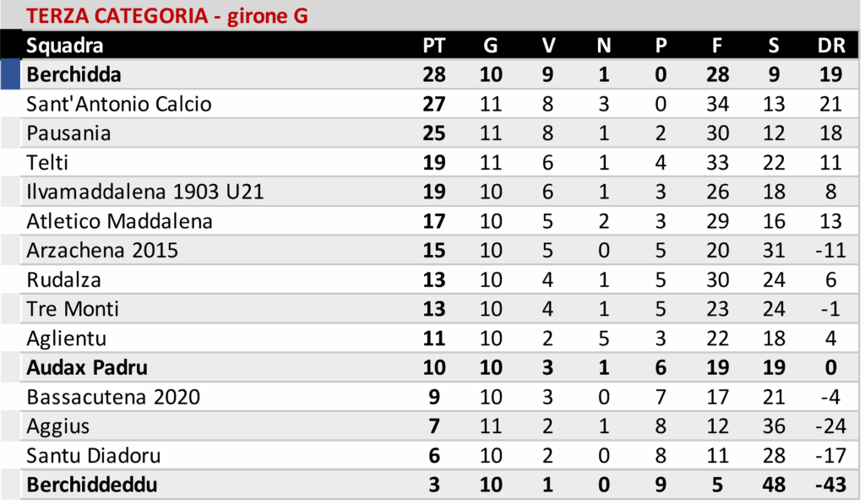The width and height of the screenshot is (865, 504).
Task: Click the Atletico Maddalena team name
Action: point(120,221)
